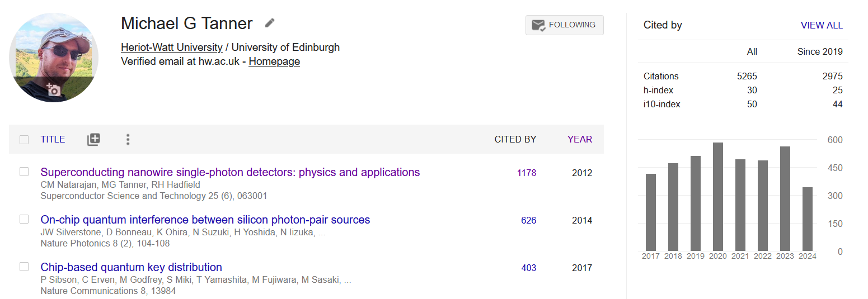Sort articles by YEAR
This screenshot has height=299, width=868.
click(580, 140)
